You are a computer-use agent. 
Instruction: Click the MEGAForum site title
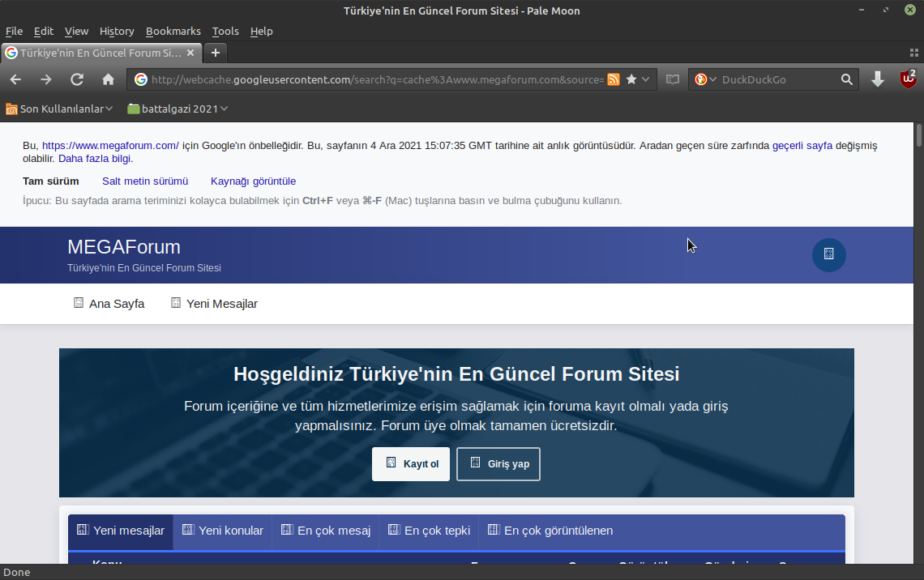point(124,247)
